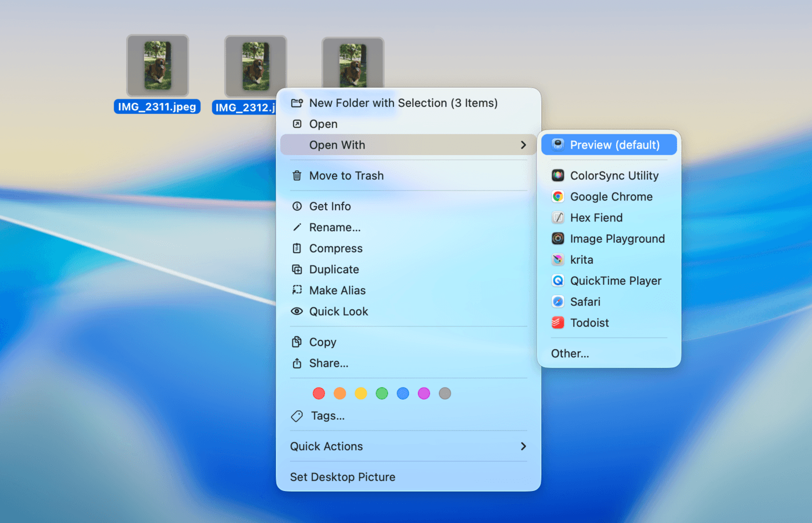Screen dimensions: 812x523
Task: Click the eye icon beside Quick Look
Action: (x=297, y=311)
